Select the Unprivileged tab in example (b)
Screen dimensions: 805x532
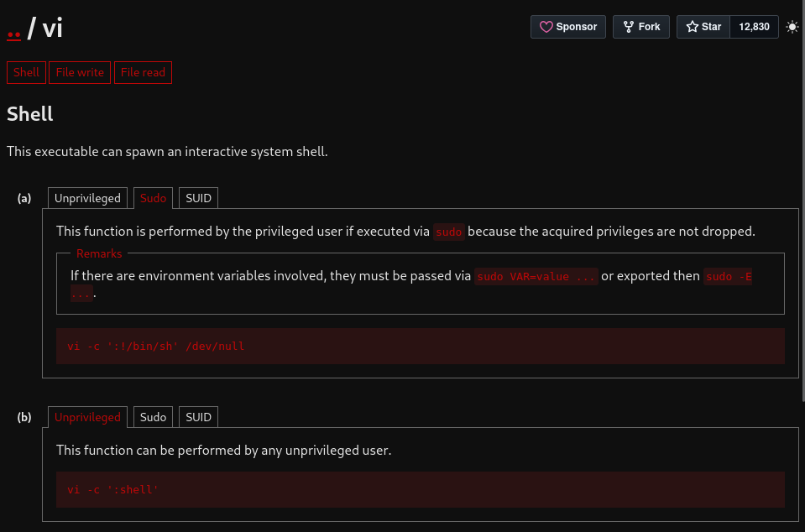(87, 417)
